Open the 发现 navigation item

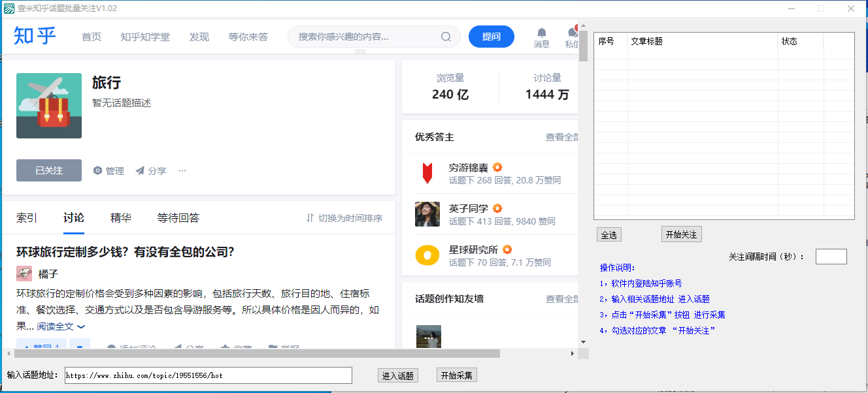199,37
